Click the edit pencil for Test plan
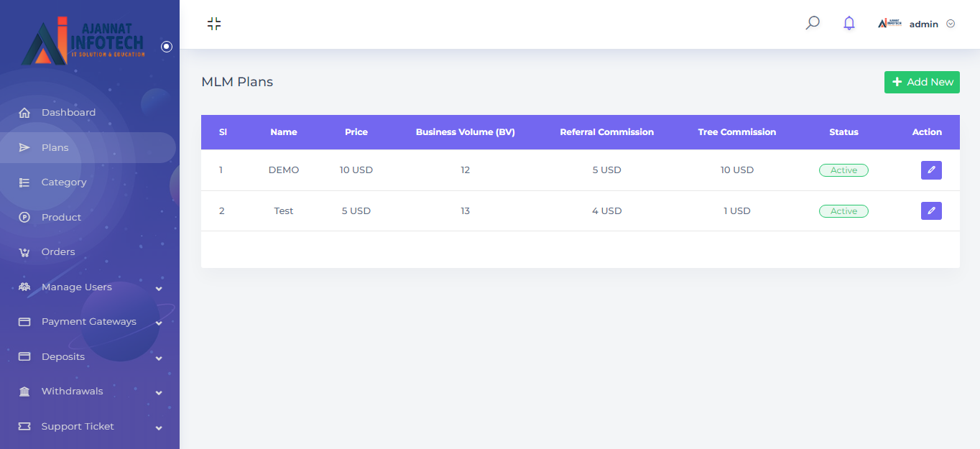This screenshot has width=980, height=449. point(931,210)
